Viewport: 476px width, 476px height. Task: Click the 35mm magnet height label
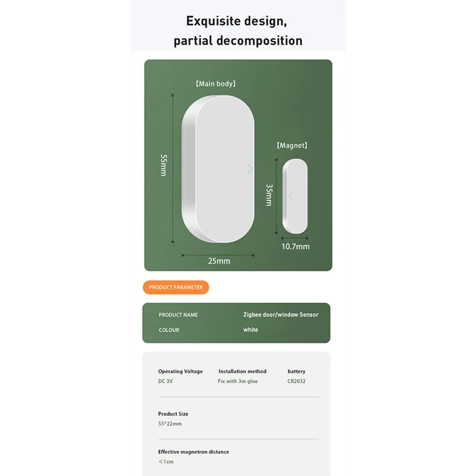pyautogui.click(x=269, y=195)
